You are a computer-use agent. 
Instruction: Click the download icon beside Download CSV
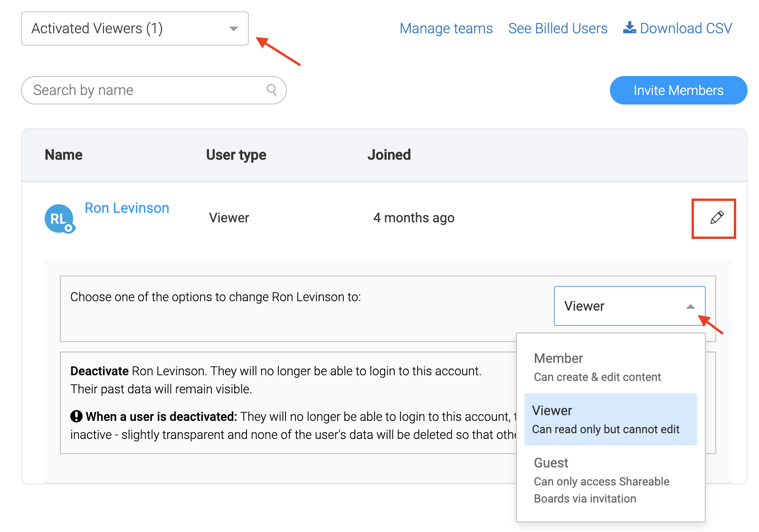[x=629, y=28]
